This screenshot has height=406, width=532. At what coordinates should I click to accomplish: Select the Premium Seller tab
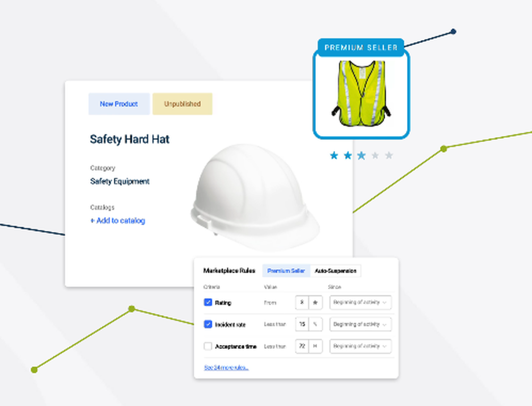(x=286, y=271)
